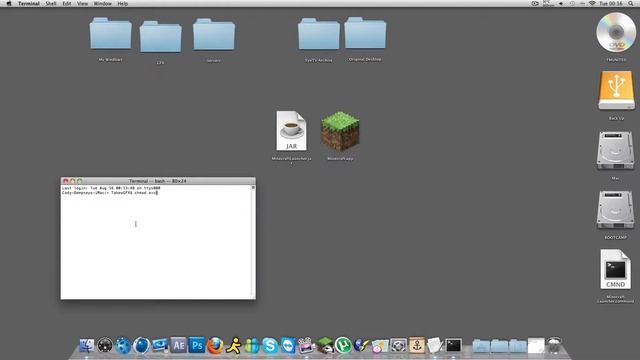The width and height of the screenshot is (640, 360).
Task: Click the Last login line in Terminal
Action: pyautogui.click(x=111, y=188)
